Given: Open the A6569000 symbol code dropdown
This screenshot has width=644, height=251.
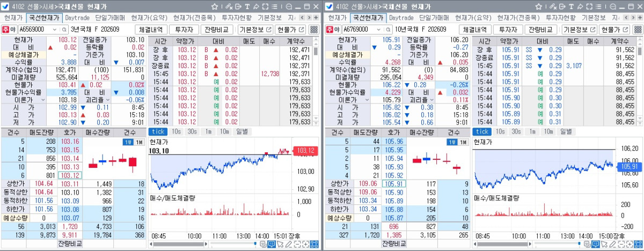Looking at the screenshot, I should click(54, 29).
